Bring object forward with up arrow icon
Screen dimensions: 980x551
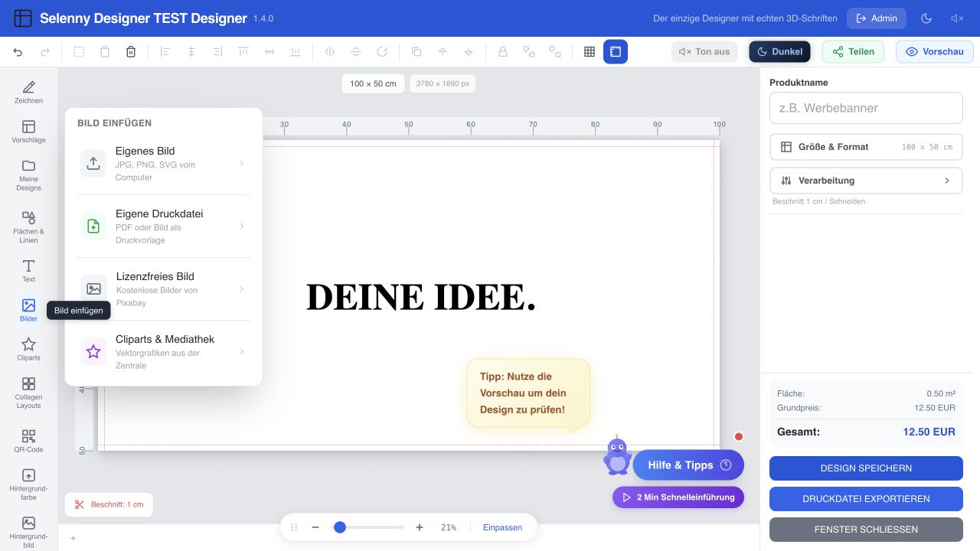pos(443,52)
